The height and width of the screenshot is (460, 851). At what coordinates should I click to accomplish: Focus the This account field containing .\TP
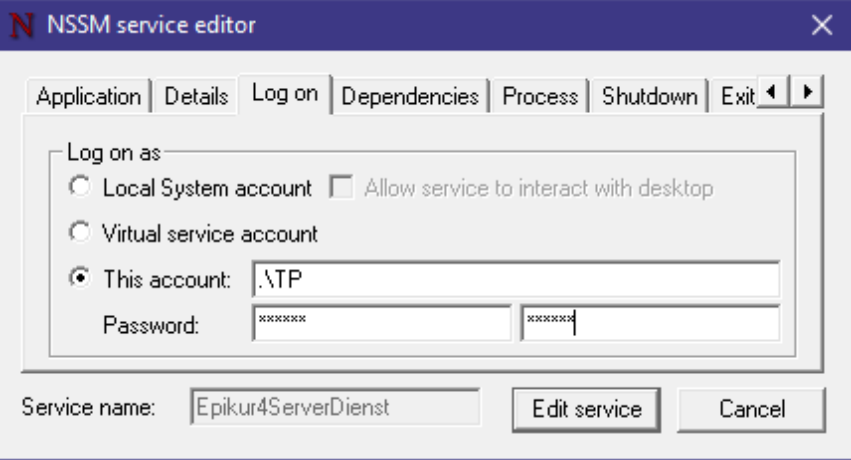click(x=516, y=279)
